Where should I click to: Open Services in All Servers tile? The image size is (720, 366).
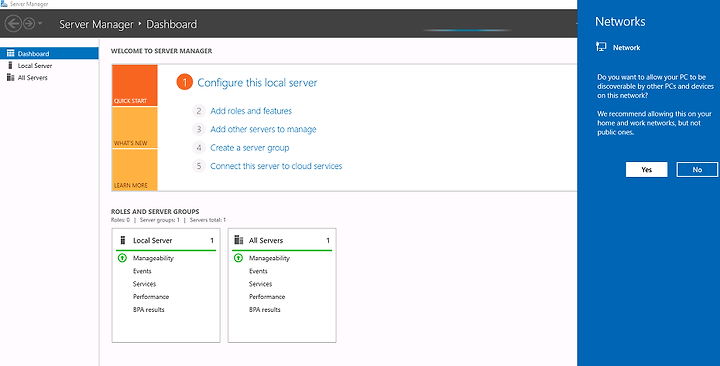point(260,284)
